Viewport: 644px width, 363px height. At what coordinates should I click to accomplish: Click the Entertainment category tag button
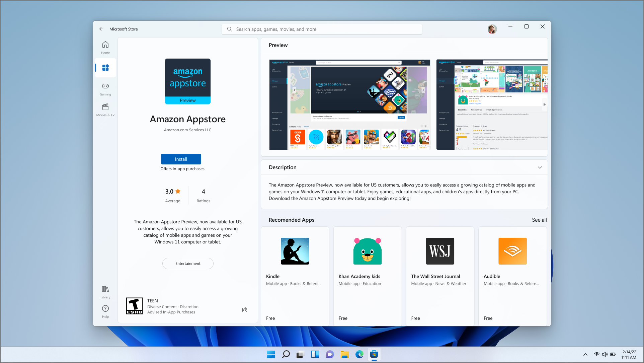tap(187, 263)
